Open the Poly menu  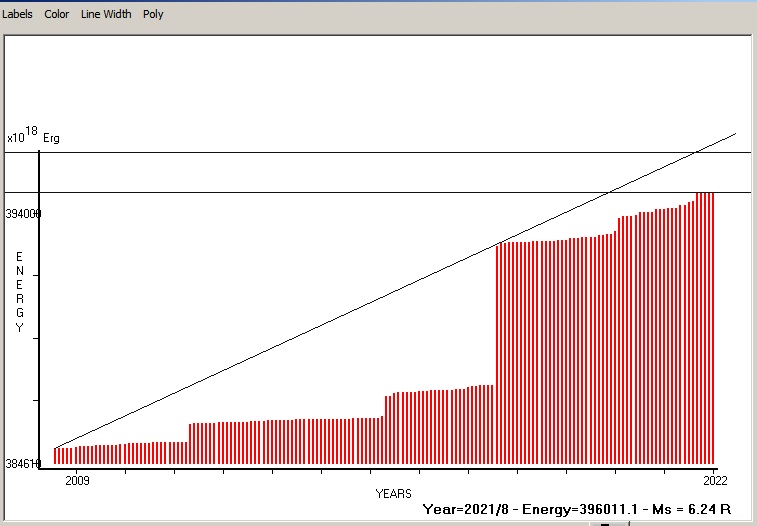pyautogui.click(x=153, y=14)
